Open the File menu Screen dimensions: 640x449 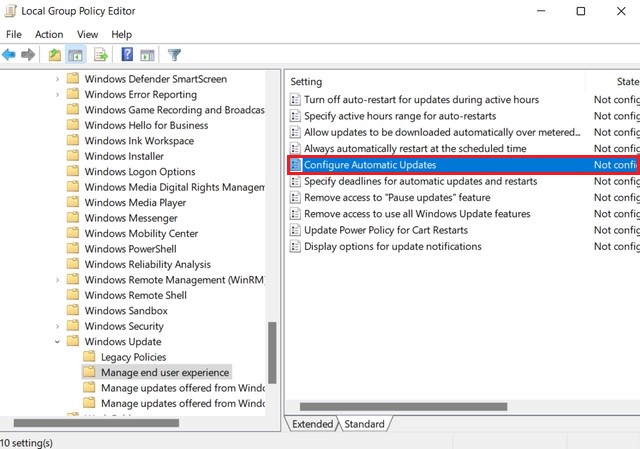tap(14, 35)
